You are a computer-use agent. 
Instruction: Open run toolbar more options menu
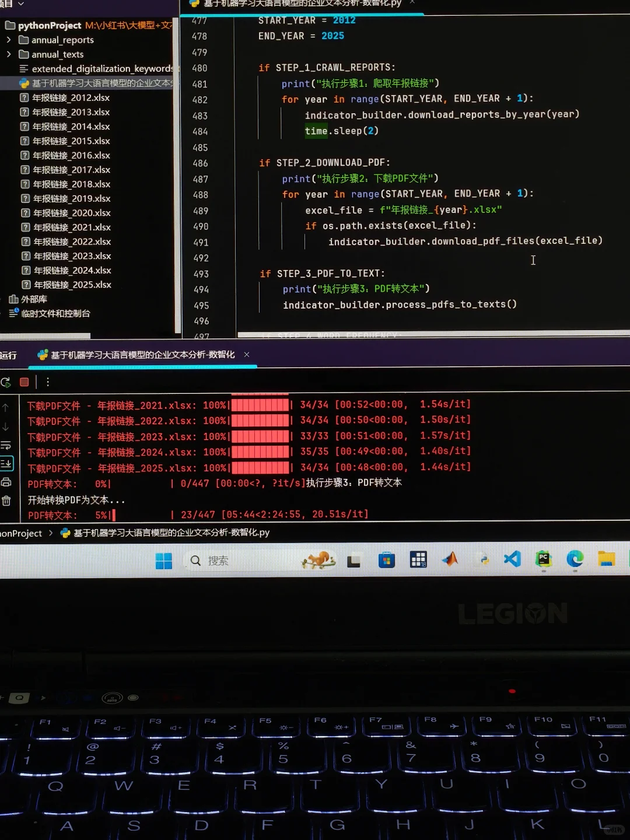(x=48, y=382)
